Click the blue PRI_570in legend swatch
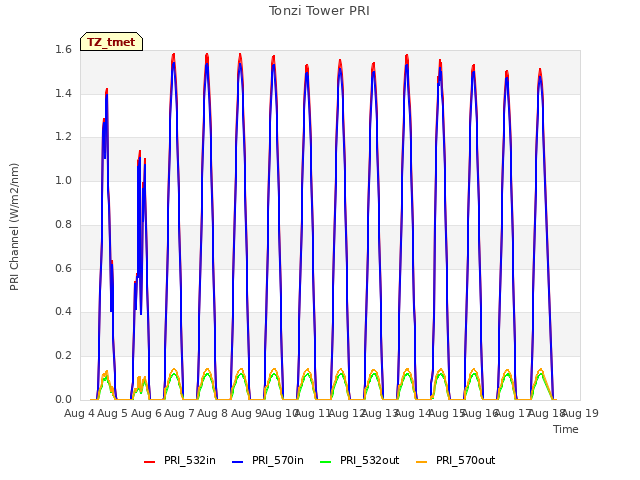The height and width of the screenshot is (480, 640). click(x=238, y=461)
